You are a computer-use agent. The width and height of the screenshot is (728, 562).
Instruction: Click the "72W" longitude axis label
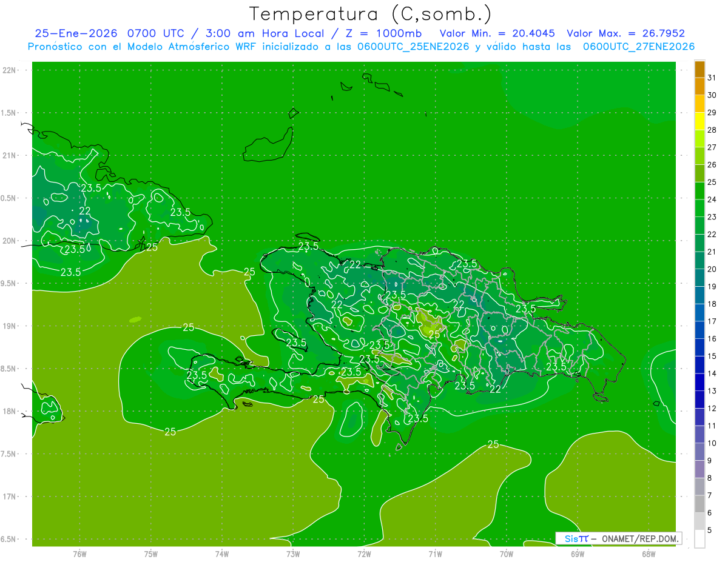coord(364,554)
